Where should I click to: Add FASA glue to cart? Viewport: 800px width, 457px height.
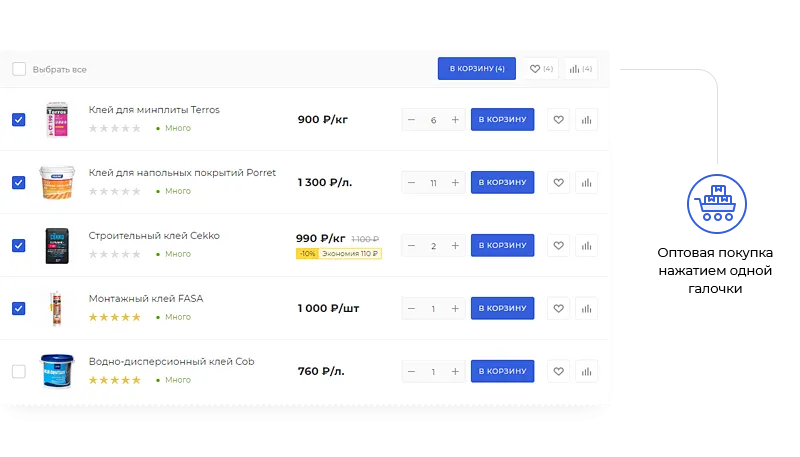(x=502, y=309)
